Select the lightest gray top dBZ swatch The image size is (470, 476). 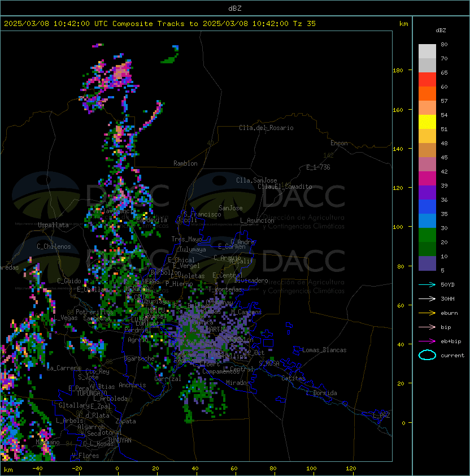point(427,51)
